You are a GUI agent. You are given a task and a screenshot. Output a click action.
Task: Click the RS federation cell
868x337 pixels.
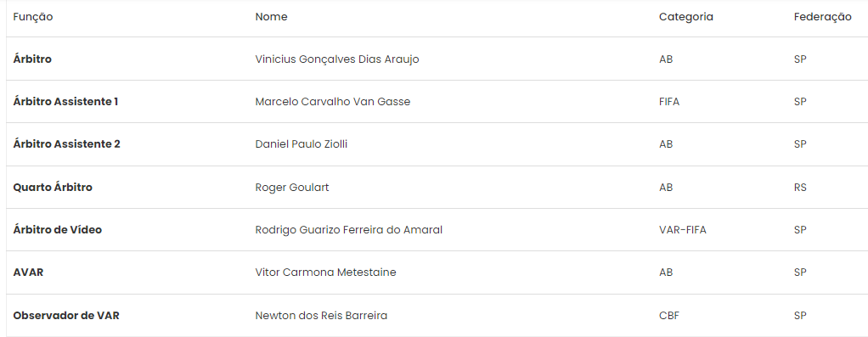(800, 188)
